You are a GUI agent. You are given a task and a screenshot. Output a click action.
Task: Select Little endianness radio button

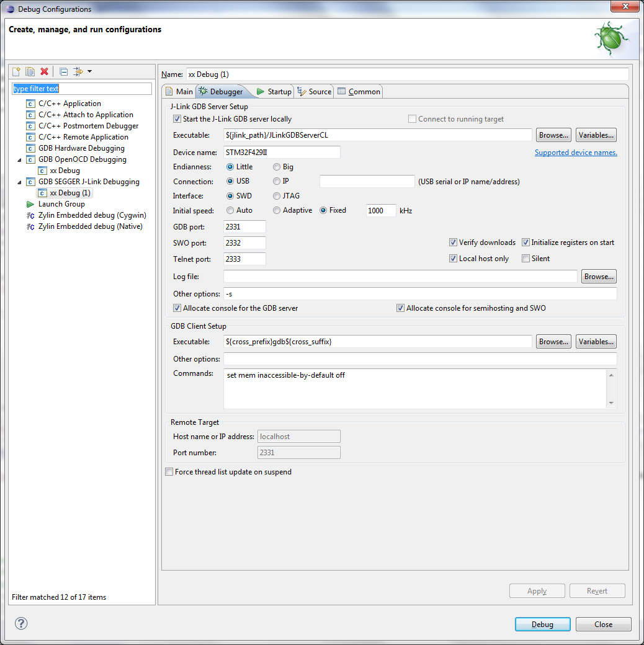click(230, 167)
